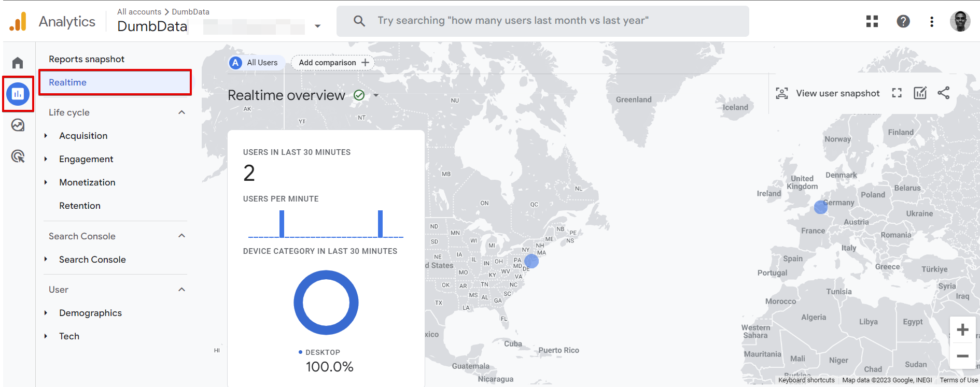Click the View user snapshot button
The height and width of the screenshot is (387, 980).
828,93
